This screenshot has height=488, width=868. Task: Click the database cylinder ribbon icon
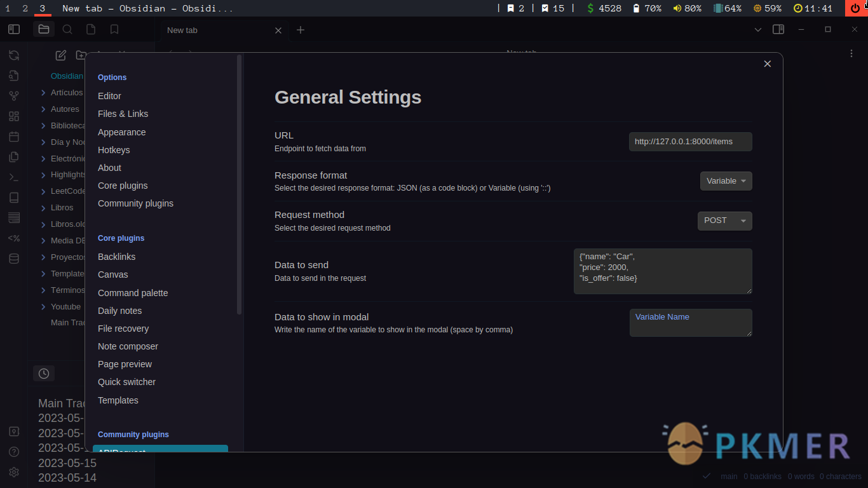(x=14, y=259)
